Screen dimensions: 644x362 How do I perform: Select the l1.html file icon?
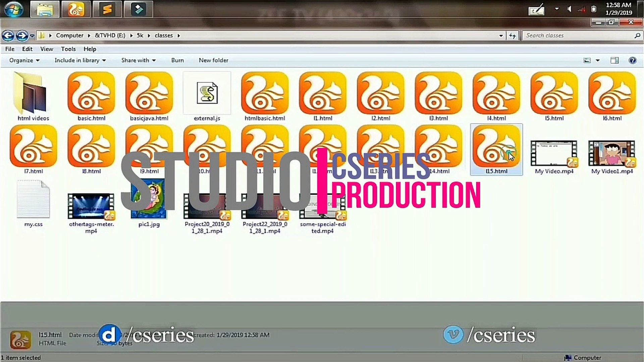[323, 93]
